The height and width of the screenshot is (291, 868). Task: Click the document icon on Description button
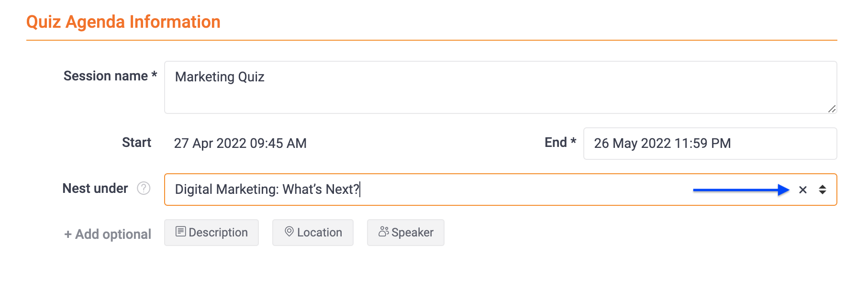[x=180, y=232]
